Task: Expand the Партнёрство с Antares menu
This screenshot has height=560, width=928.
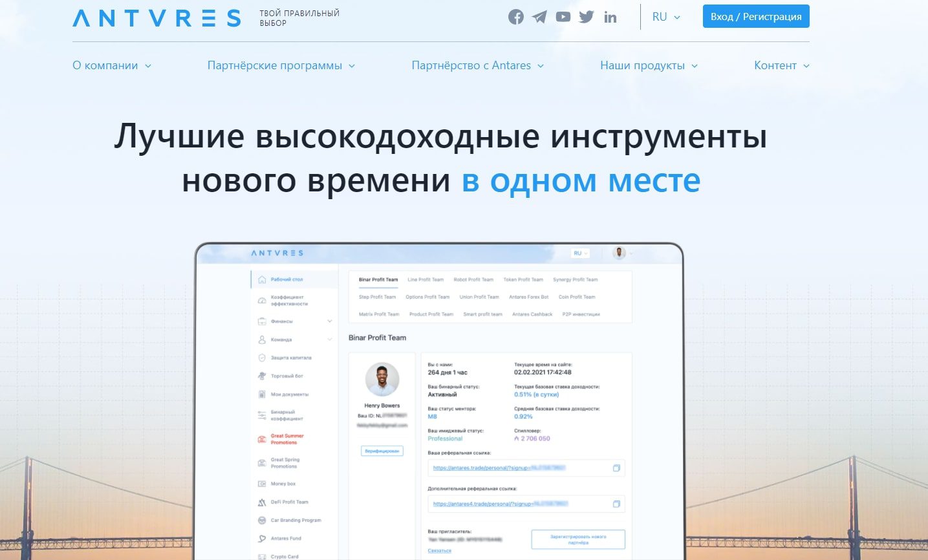Action: 478,65
